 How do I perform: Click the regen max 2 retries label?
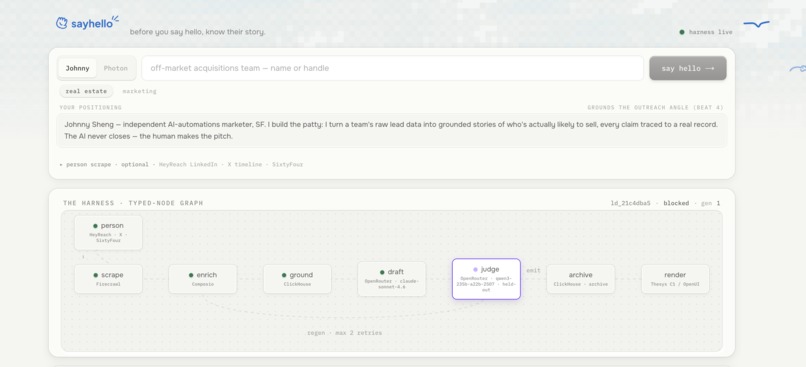click(x=344, y=333)
